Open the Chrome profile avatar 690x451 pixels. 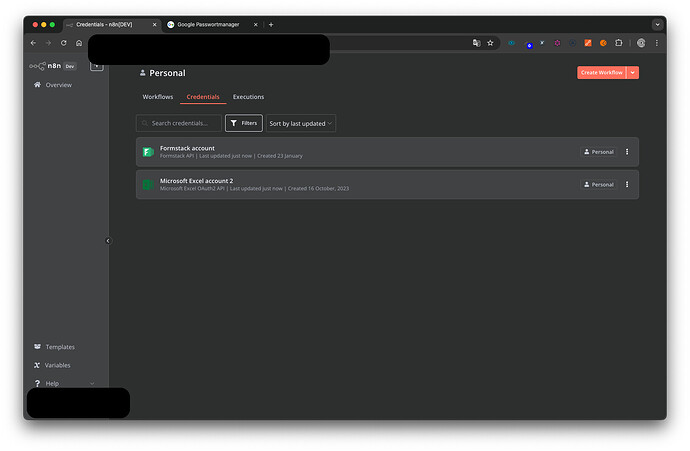point(641,43)
